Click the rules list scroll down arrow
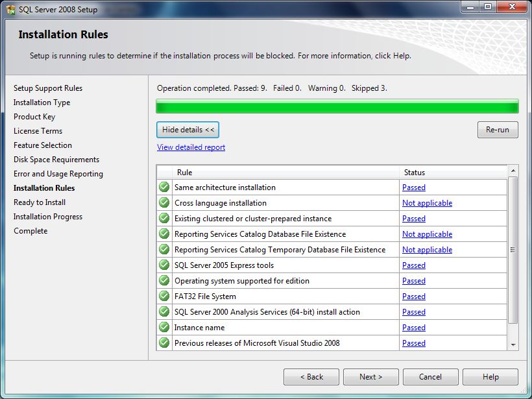Image resolution: width=532 pixels, height=399 pixels. [x=513, y=345]
